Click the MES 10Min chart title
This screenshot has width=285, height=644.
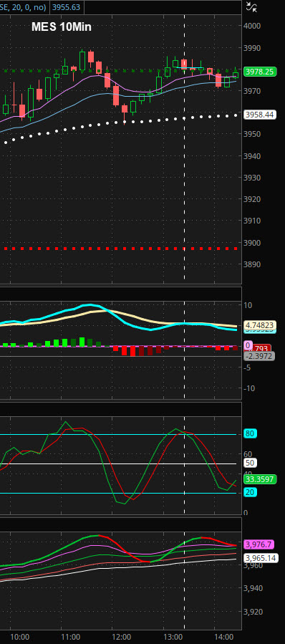tap(62, 27)
